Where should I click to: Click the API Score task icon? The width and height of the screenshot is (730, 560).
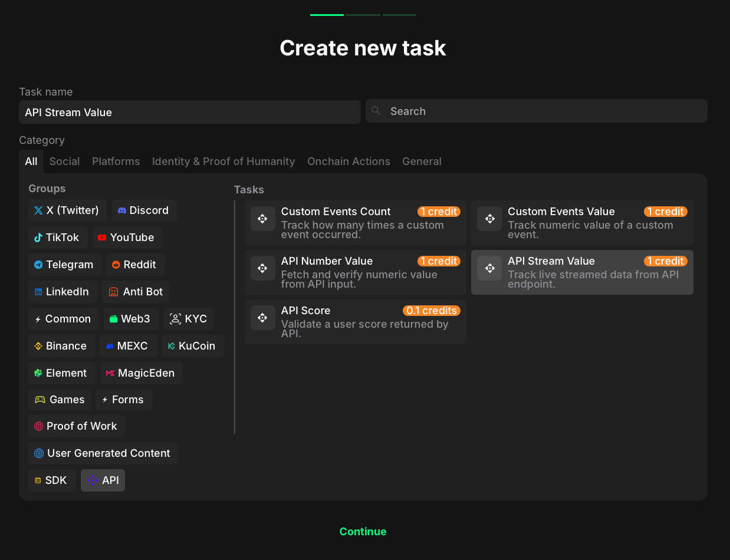(263, 318)
